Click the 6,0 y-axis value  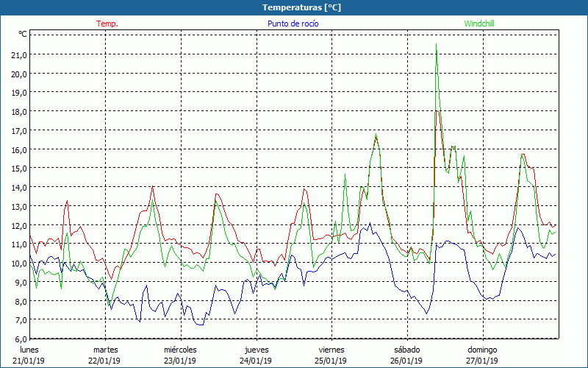[x=21, y=339]
